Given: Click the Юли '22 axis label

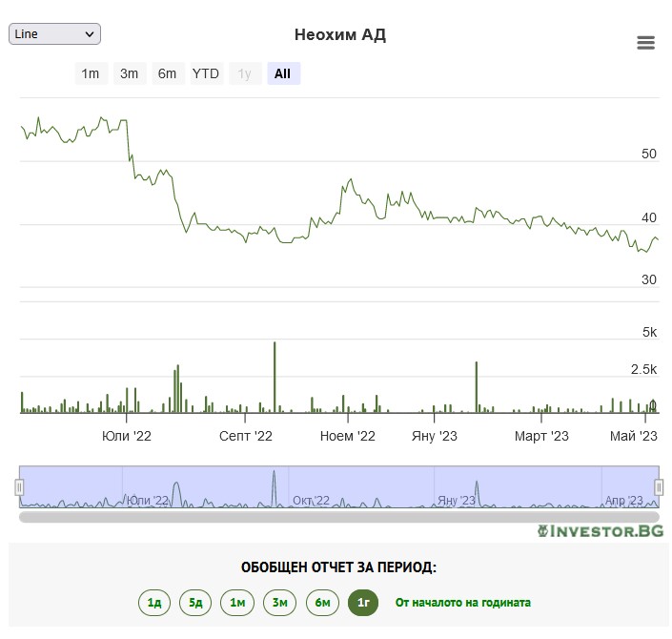Looking at the screenshot, I should 127,436.
